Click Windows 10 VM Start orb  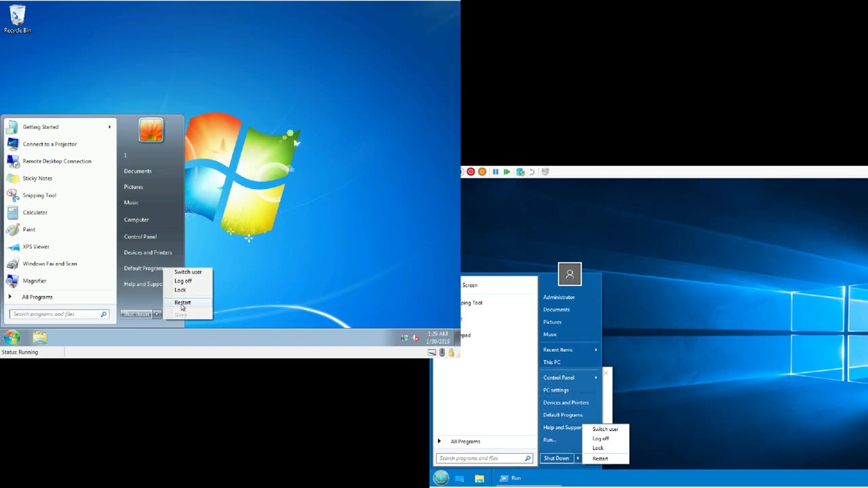tap(441, 478)
